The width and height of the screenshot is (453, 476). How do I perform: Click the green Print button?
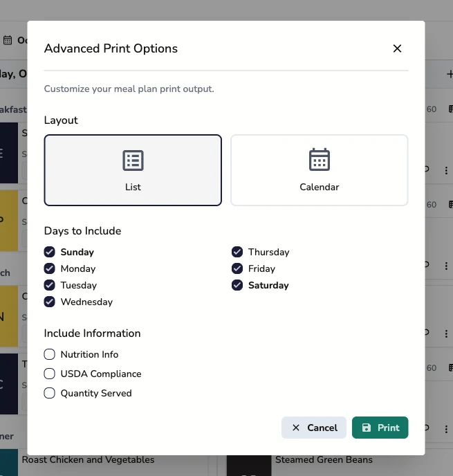[380, 428]
